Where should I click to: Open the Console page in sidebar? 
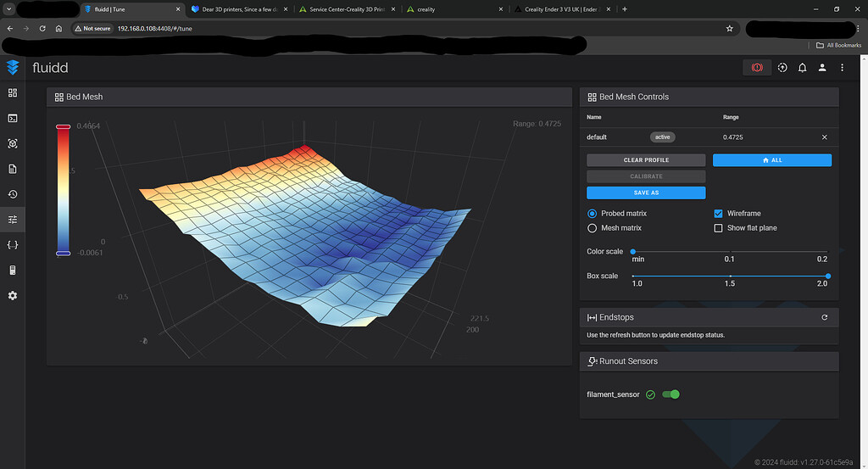point(12,118)
